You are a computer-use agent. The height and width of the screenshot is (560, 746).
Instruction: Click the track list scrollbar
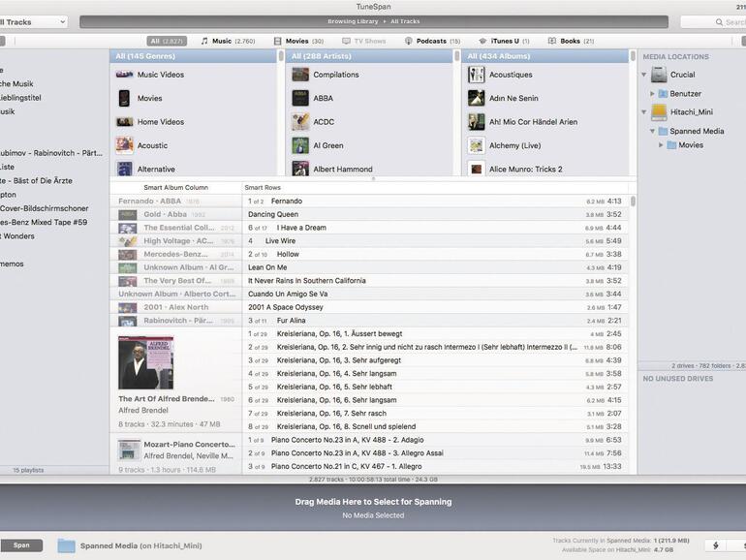click(633, 202)
